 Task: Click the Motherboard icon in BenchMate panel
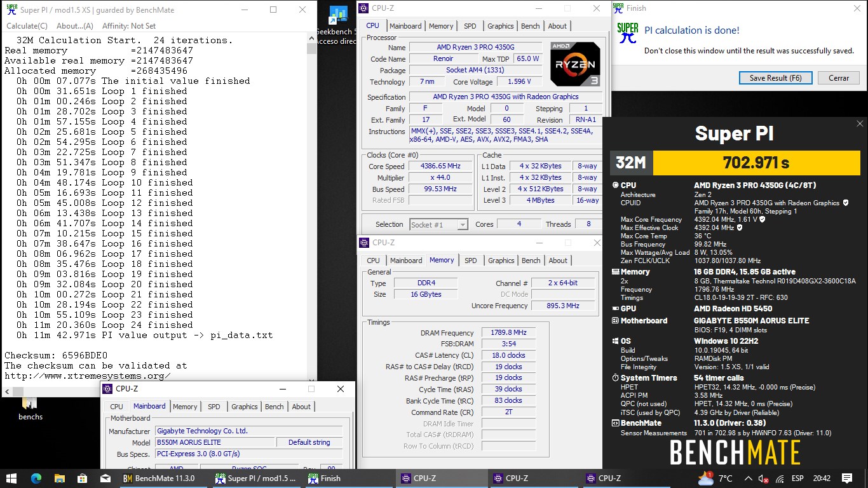tap(615, 321)
